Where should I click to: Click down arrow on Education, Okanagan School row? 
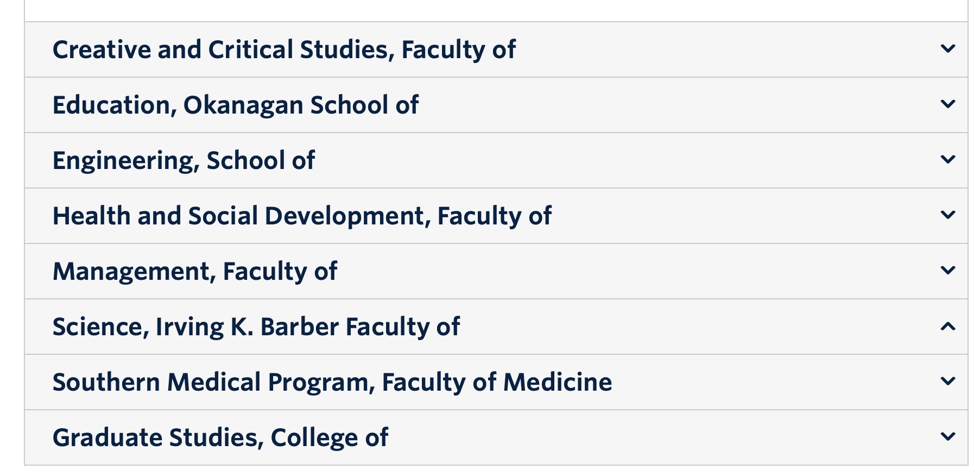pos(947,104)
